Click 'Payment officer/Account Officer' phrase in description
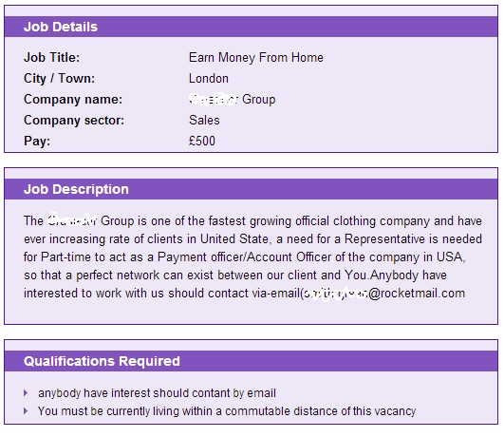The height and width of the screenshot is (437, 504). click(244, 257)
